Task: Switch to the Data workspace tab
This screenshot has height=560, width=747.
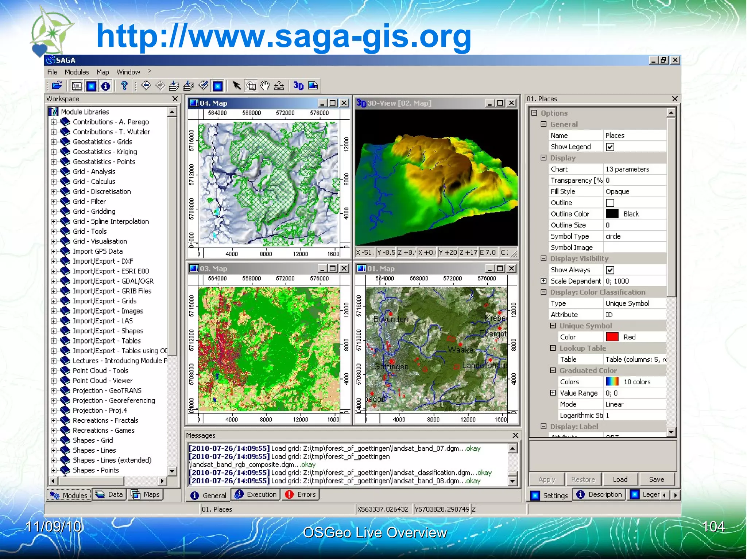Action: pyautogui.click(x=109, y=494)
